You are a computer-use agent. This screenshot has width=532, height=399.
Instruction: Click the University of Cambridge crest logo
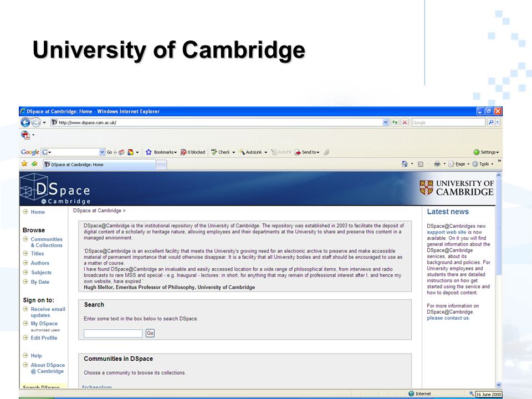click(456, 188)
